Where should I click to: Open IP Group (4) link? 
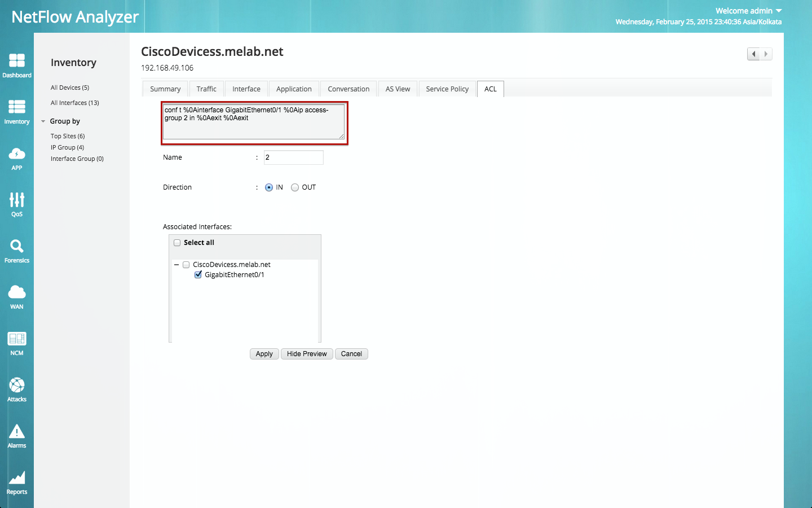tap(67, 147)
